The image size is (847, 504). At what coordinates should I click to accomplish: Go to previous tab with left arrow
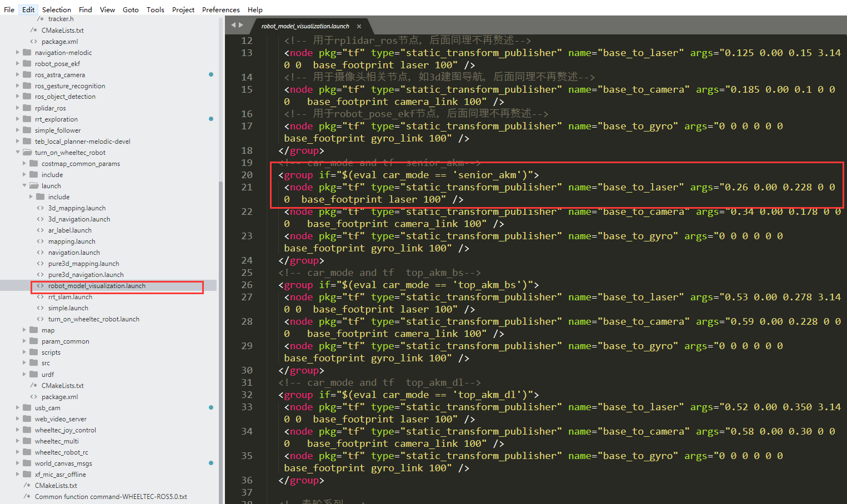(234, 24)
